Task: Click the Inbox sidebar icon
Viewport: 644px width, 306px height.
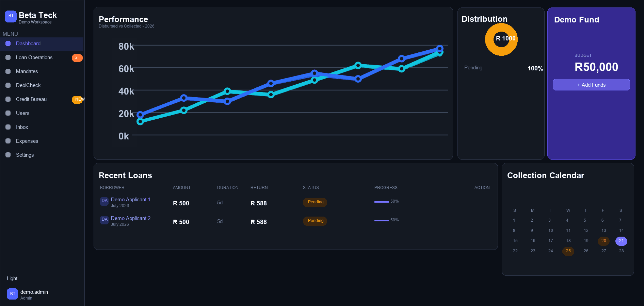Action: tap(8, 127)
